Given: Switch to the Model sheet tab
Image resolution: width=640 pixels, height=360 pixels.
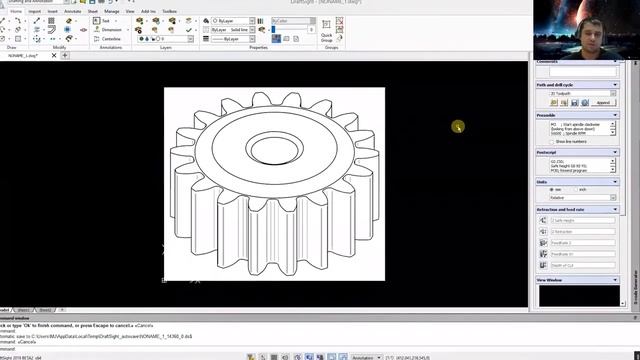Looking at the screenshot, I should pos(4,310).
